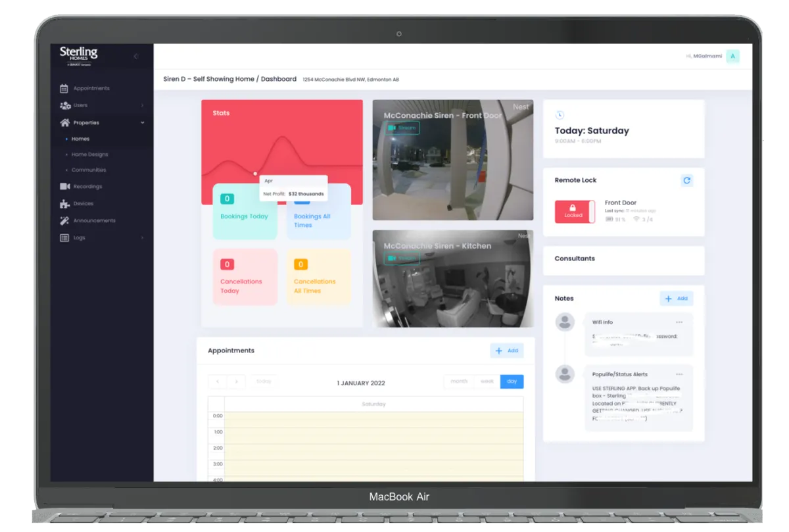Expand the Logs submenu arrow
Screen dimensions: 789x532
pyautogui.click(x=142, y=238)
